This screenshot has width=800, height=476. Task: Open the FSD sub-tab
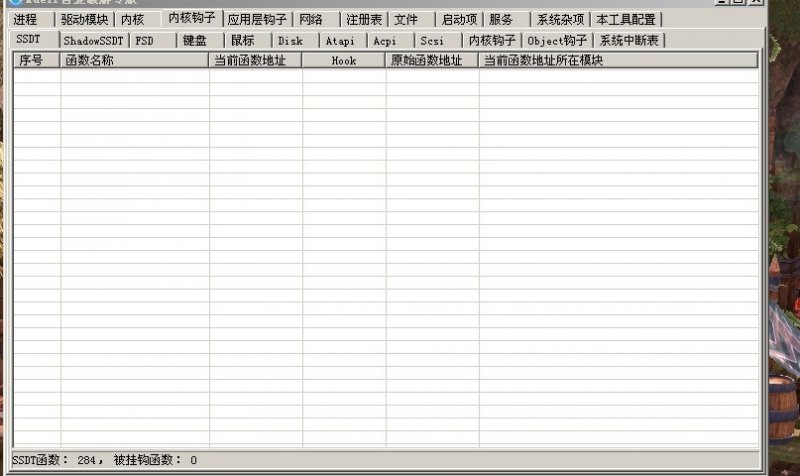coord(153,41)
